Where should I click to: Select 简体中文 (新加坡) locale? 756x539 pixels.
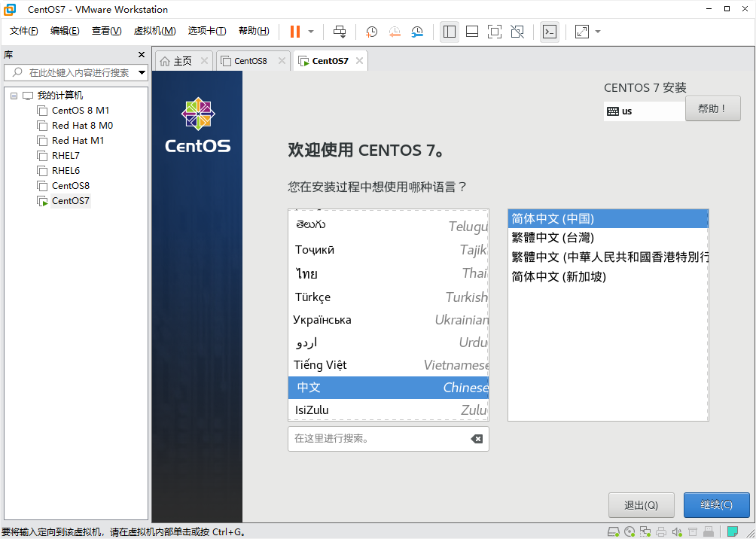point(608,277)
